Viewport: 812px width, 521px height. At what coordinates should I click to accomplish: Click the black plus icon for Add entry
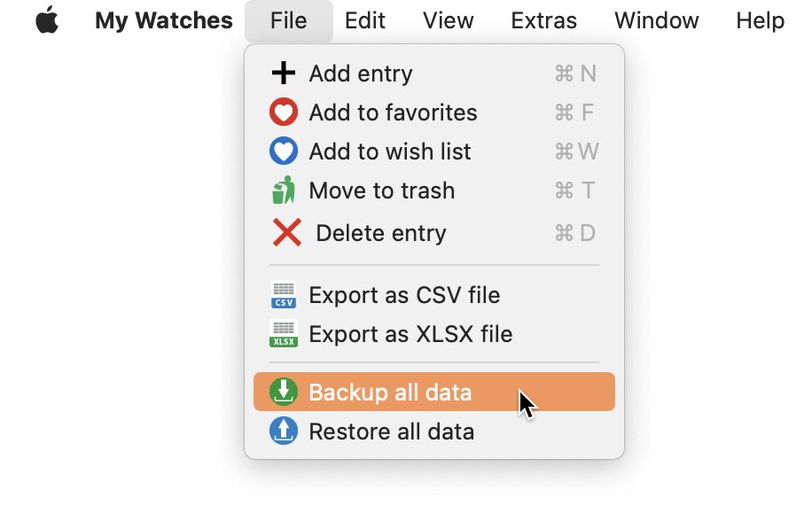[284, 73]
